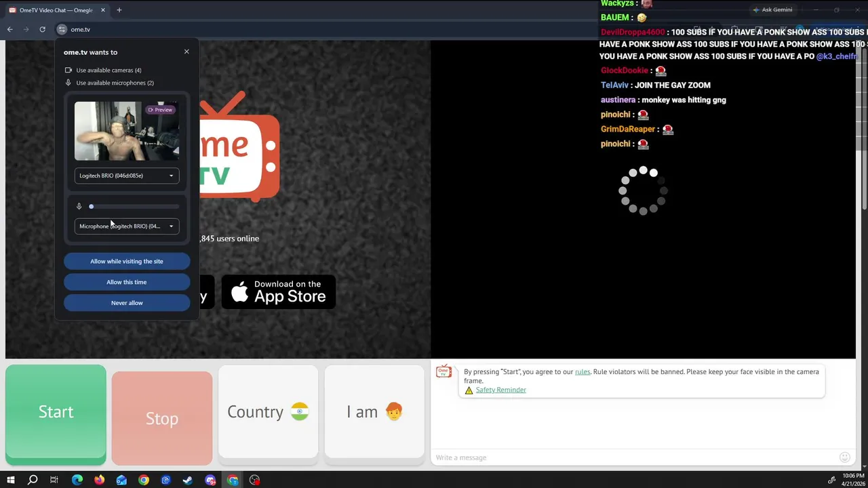This screenshot has height=488, width=868.
Task: Open Steam from taskbar
Action: point(188,480)
